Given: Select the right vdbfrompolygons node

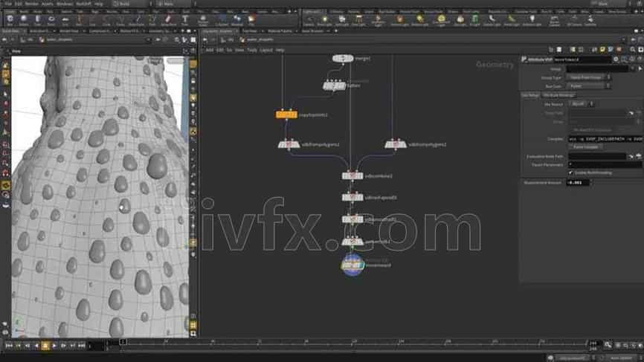Looking at the screenshot, I should 396,144.
